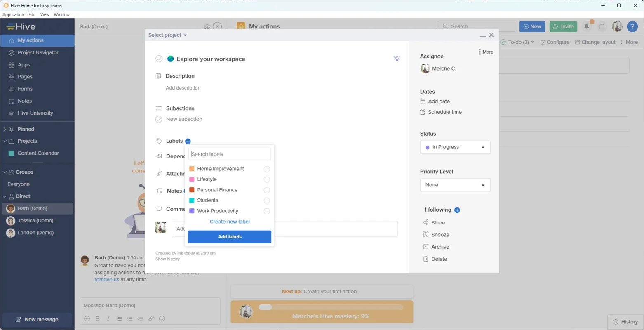Open the View menu
Viewport: 644px width, 330px height.
click(x=45, y=14)
